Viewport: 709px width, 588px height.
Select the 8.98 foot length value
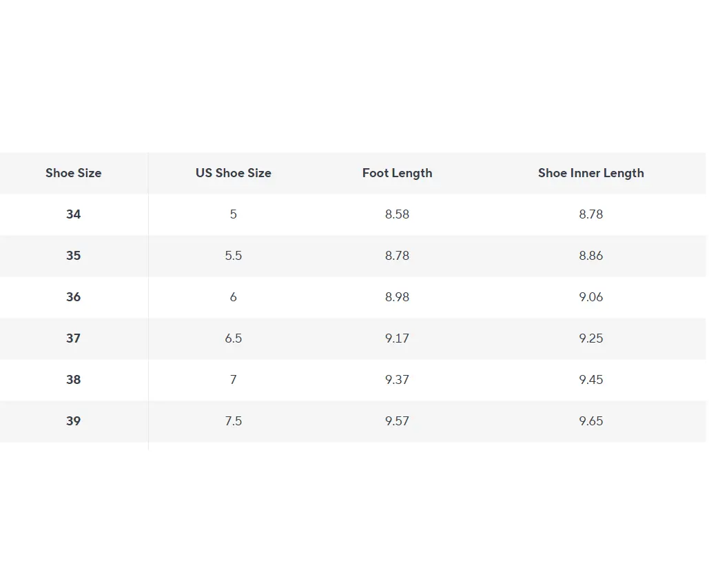pos(397,297)
